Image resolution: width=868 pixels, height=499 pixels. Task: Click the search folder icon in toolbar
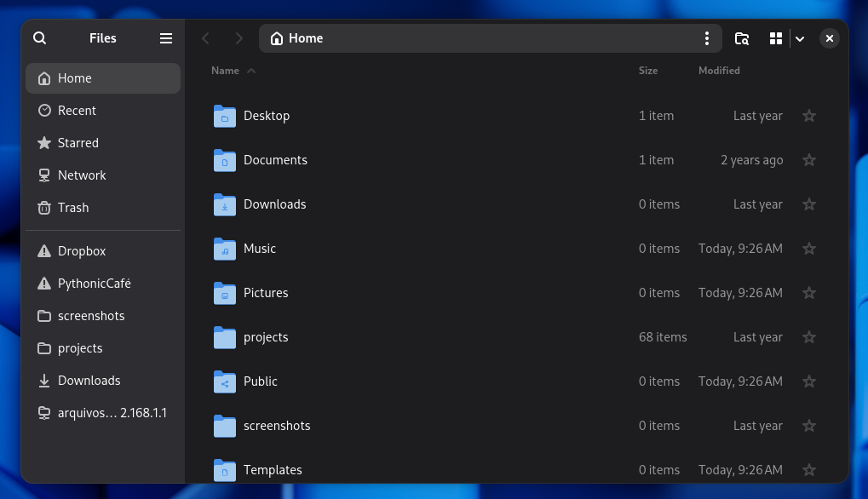[742, 38]
